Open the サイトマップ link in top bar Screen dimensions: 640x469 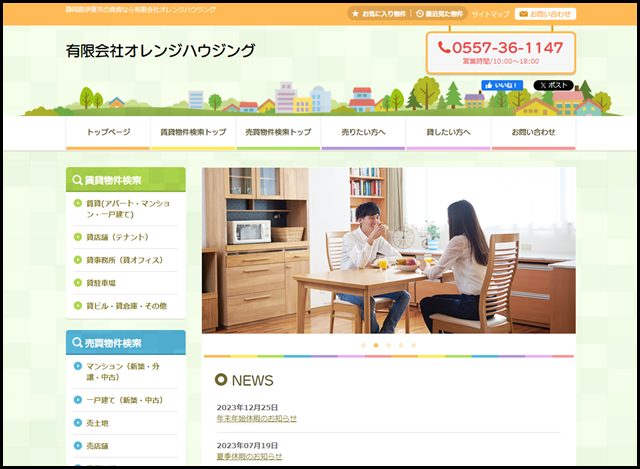[x=490, y=14]
